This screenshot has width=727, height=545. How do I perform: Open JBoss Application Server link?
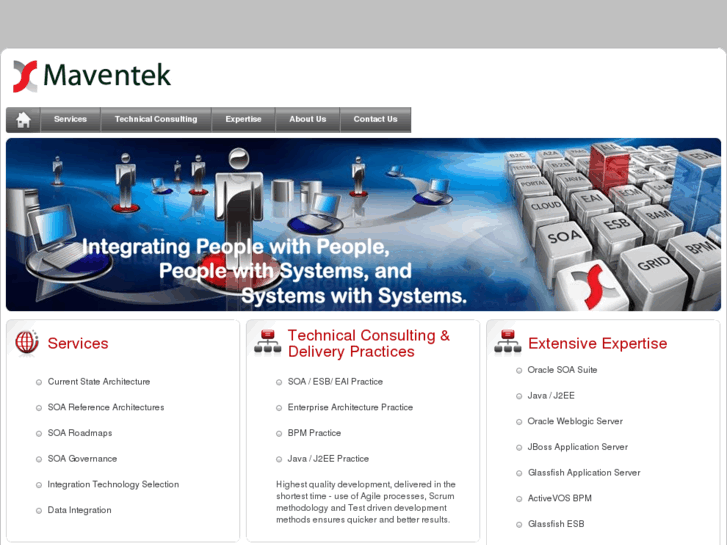tap(578, 447)
